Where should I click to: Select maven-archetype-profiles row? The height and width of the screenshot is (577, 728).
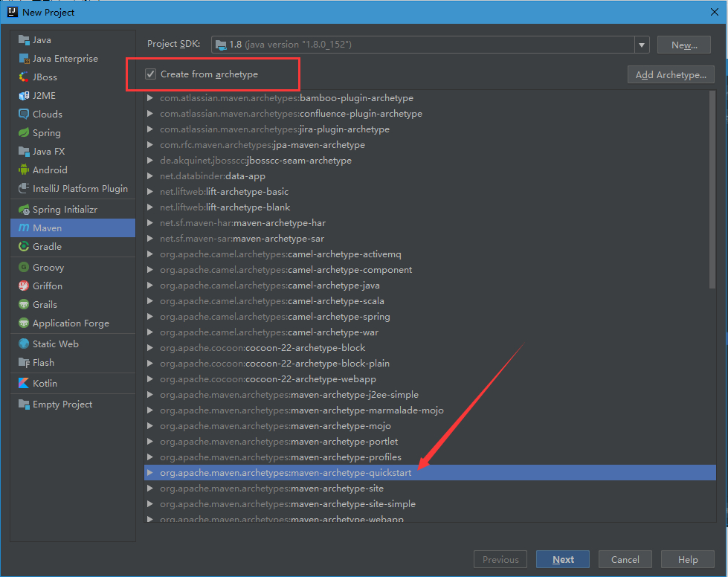(x=430, y=457)
